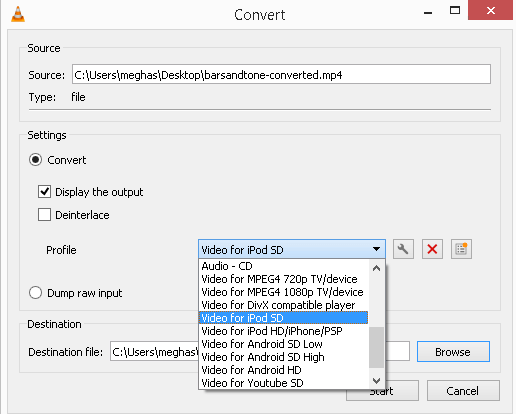Uncheck Display the output checkbox

point(44,192)
